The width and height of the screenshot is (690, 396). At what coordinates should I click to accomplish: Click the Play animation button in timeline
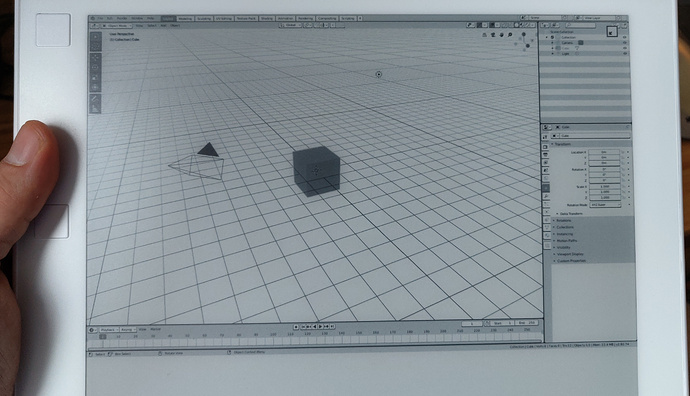tap(320, 326)
